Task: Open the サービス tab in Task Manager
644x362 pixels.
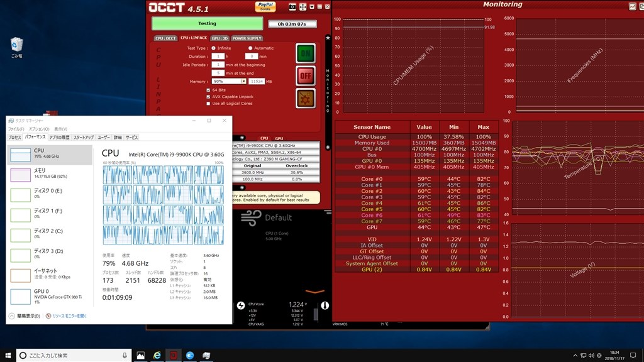Action: click(x=131, y=138)
